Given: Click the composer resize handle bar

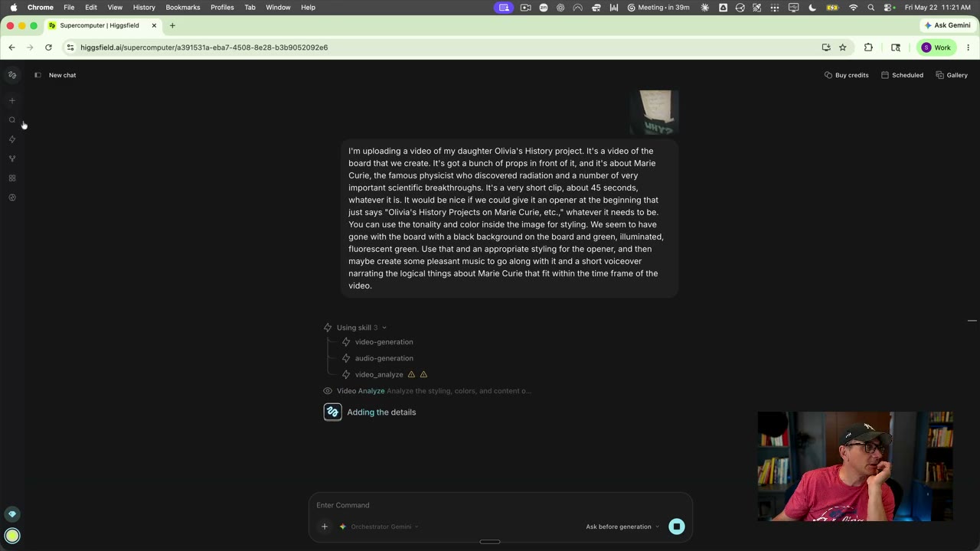Looking at the screenshot, I should [x=490, y=542].
